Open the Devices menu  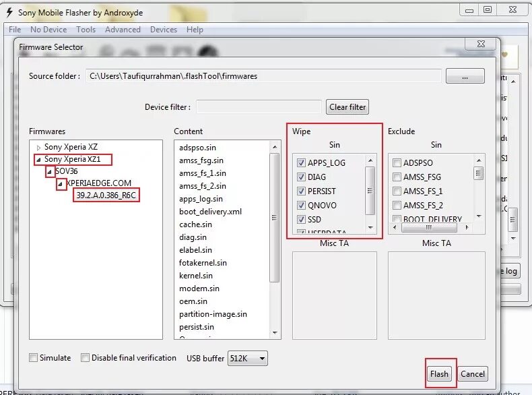coord(164,30)
